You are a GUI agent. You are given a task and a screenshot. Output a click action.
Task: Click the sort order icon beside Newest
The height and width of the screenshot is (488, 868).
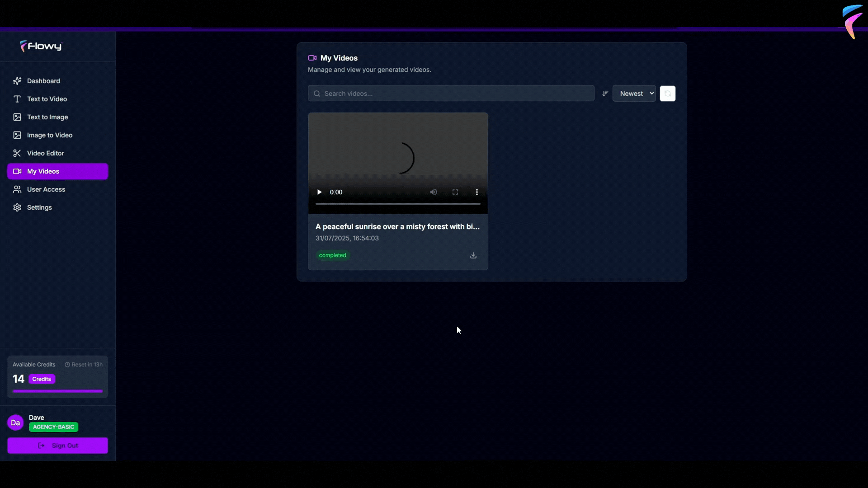[x=605, y=94]
